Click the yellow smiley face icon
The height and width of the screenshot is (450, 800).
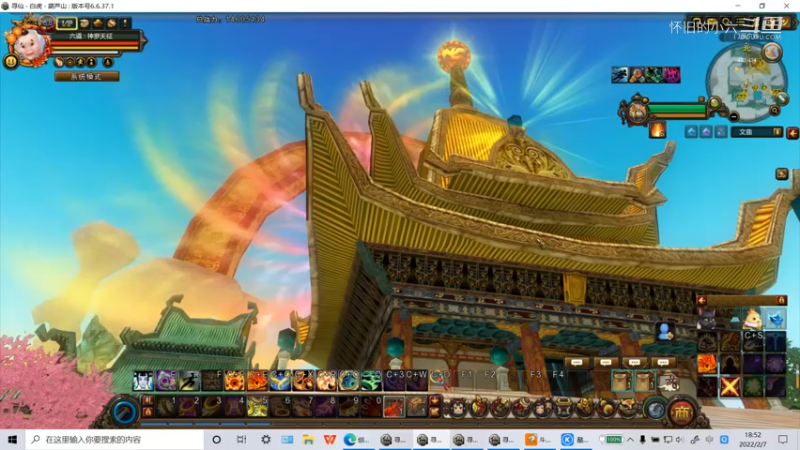click(x=11, y=61)
